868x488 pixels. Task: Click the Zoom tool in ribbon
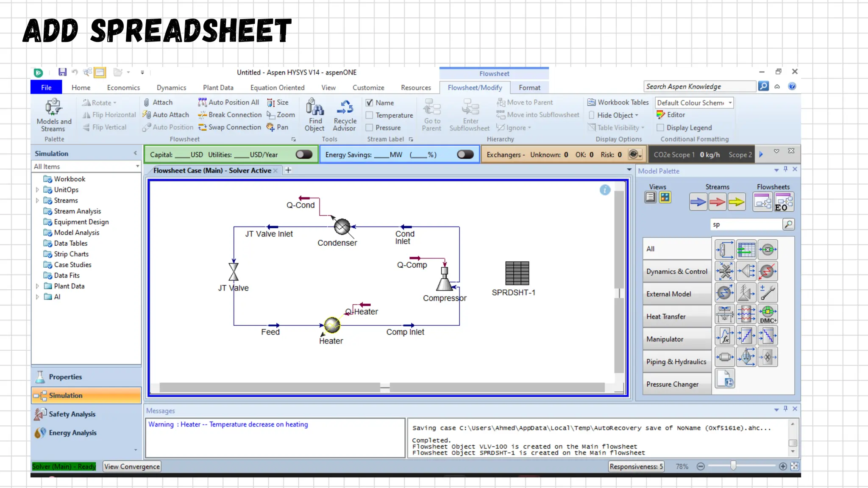click(281, 115)
